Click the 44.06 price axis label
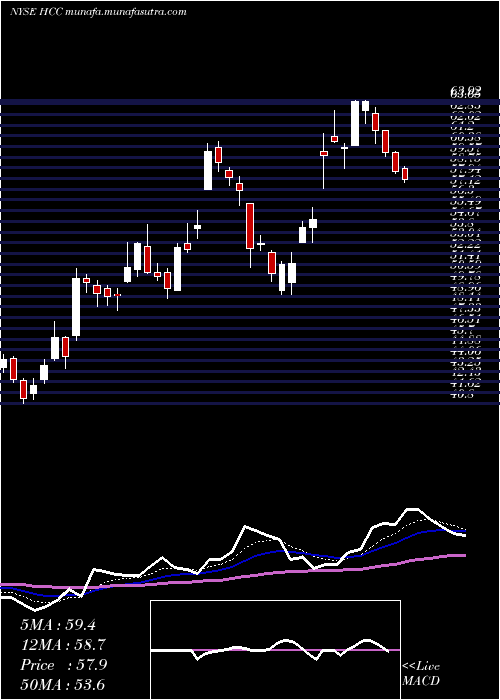 click(x=466, y=352)
